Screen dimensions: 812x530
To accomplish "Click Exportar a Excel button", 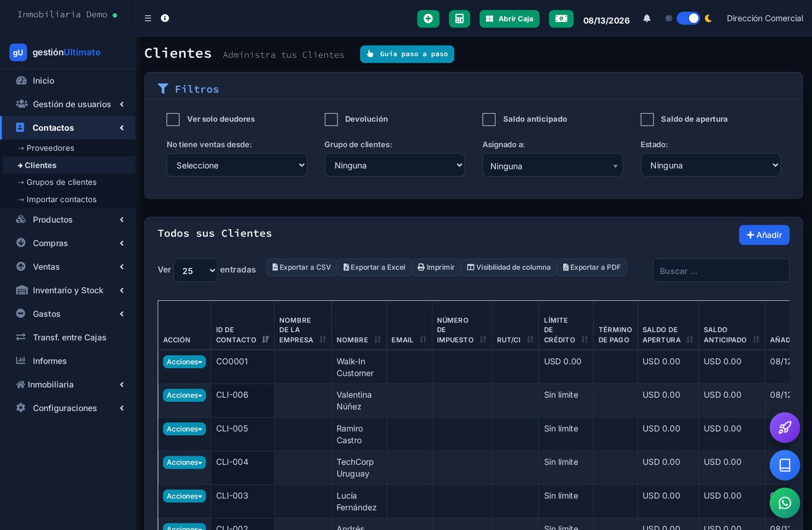I will click(x=374, y=268).
